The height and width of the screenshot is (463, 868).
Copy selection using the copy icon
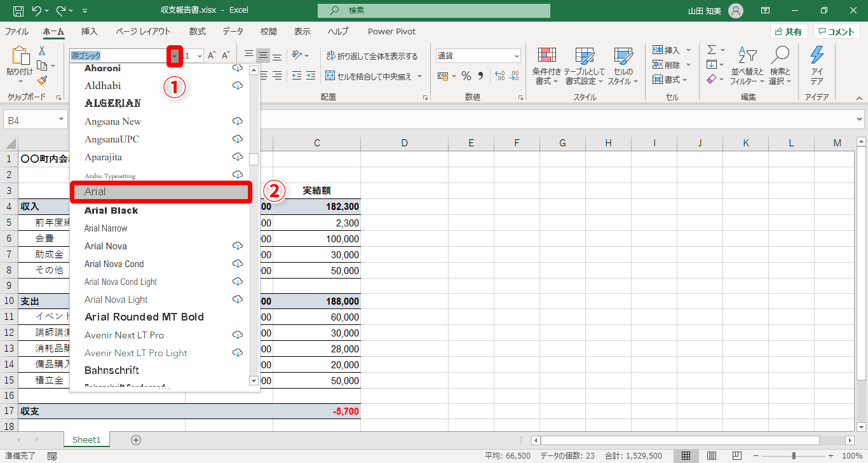[42, 66]
